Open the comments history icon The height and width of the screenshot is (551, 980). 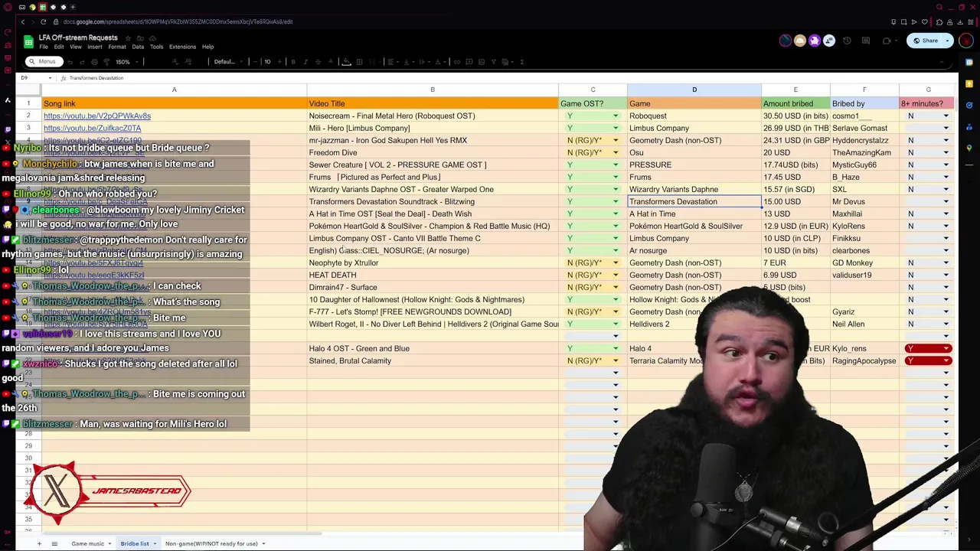(x=866, y=41)
